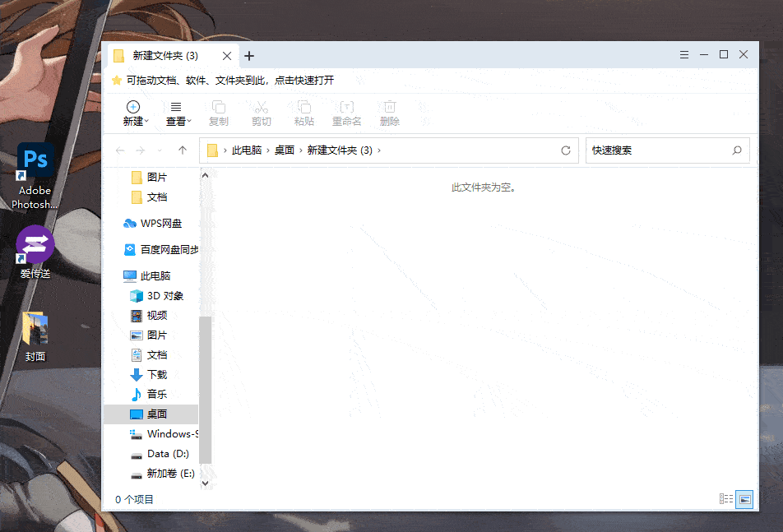Select Adobe Photoshop desktop shortcut
The height and width of the screenshot is (532, 783).
click(35, 176)
